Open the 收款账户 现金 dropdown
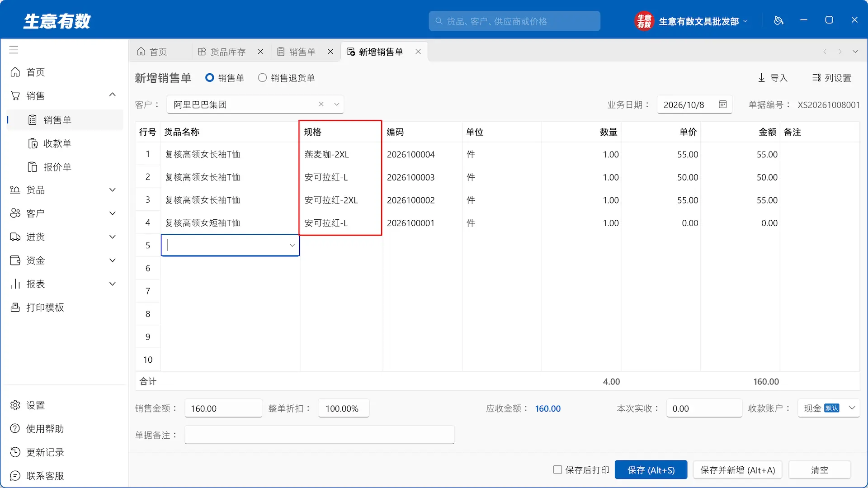This screenshot has width=868, height=488. click(828, 408)
